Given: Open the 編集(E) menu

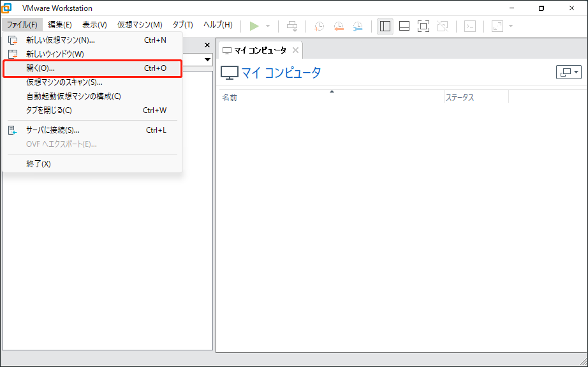Looking at the screenshot, I should [x=59, y=25].
